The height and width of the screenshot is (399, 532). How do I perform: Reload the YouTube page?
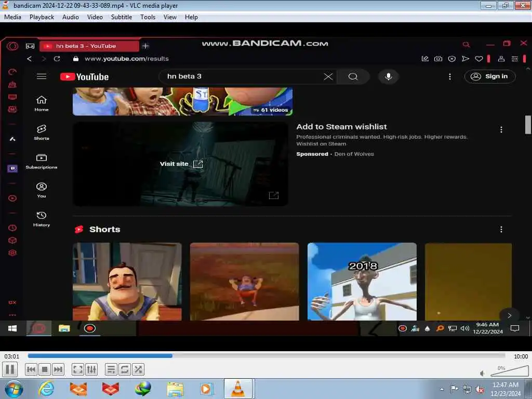pos(57,59)
